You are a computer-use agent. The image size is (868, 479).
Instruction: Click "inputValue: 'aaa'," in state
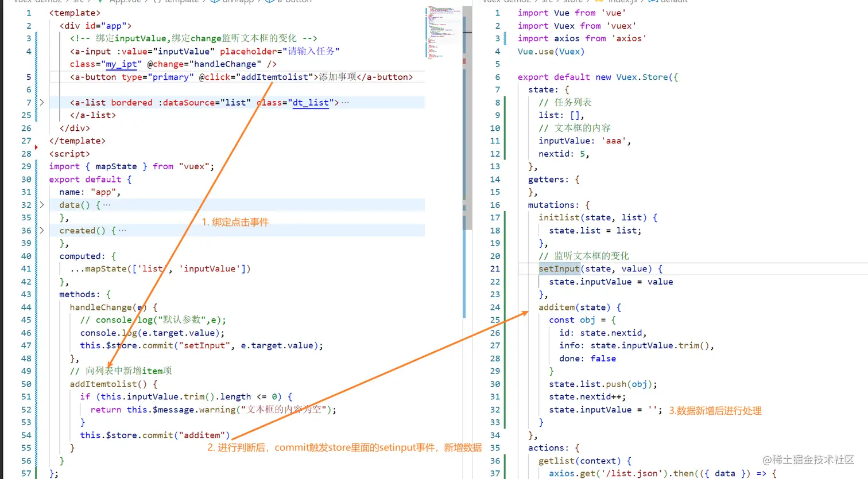click(585, 141)
